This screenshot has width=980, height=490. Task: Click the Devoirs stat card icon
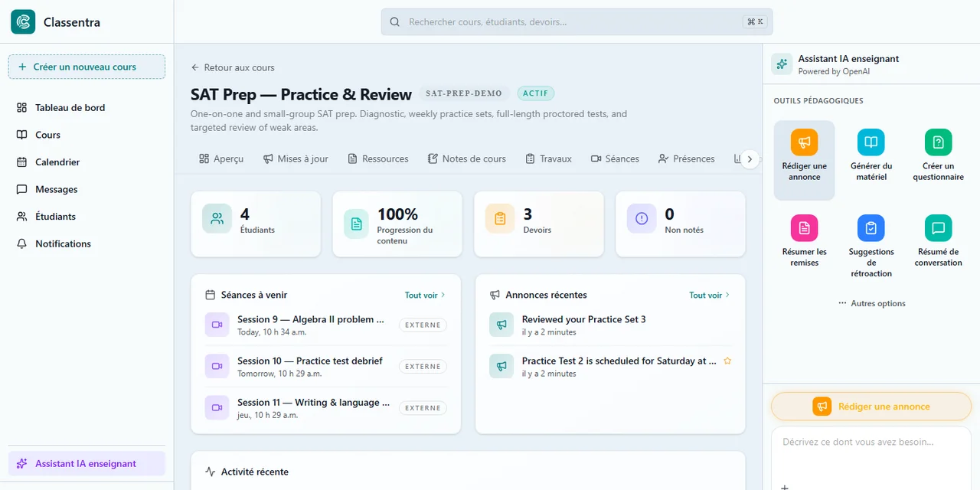(x=500, y=218)
